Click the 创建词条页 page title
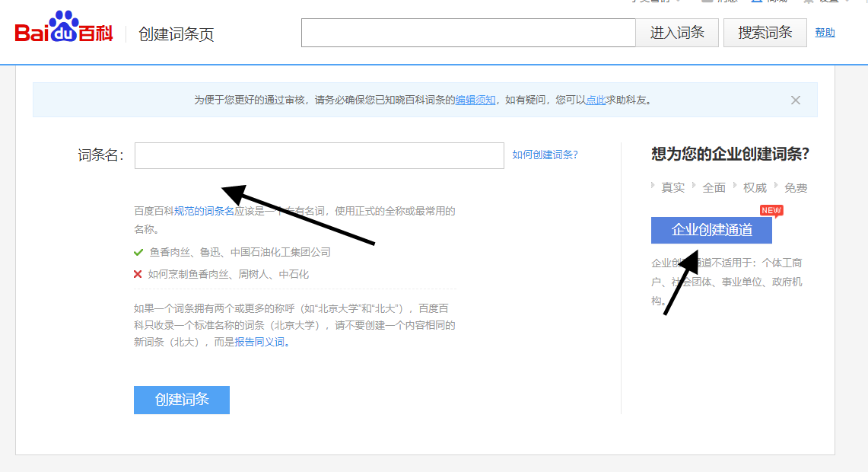The height and width of the screenshot is (472, 868). point(176,34)
